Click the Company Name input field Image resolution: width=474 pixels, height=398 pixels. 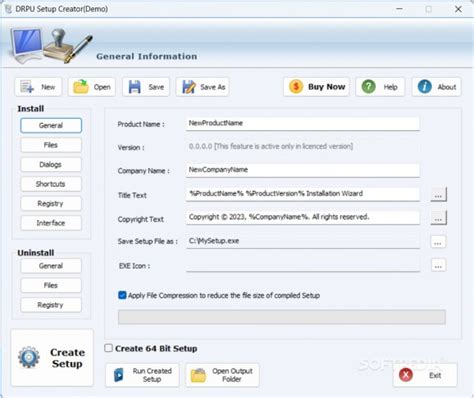coord(303,170)
